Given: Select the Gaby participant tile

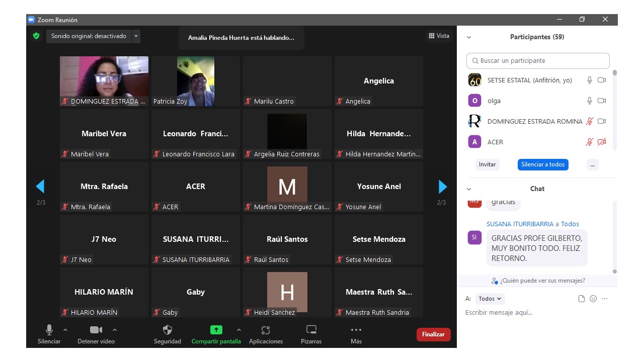Looking at the screenshot, I should tap(196, 292).
